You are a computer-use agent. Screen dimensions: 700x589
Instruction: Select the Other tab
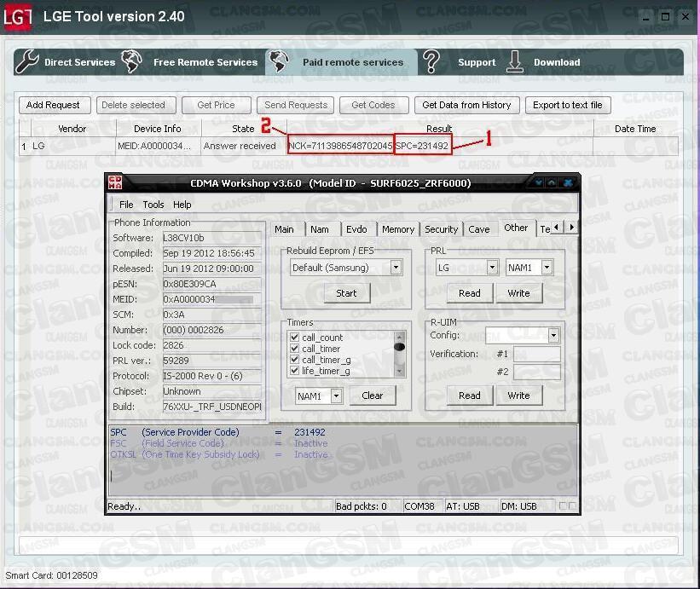coord(516,228)
